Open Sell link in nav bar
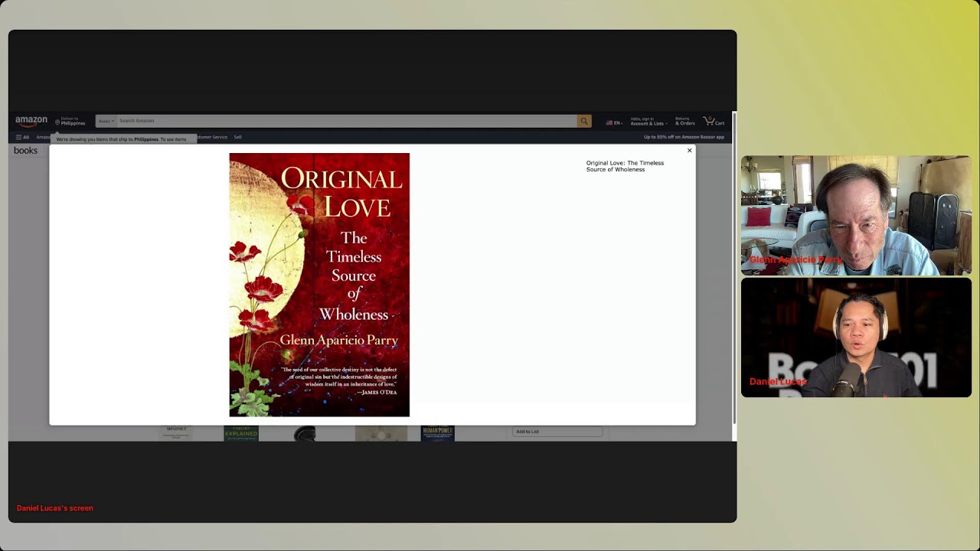 237,137
